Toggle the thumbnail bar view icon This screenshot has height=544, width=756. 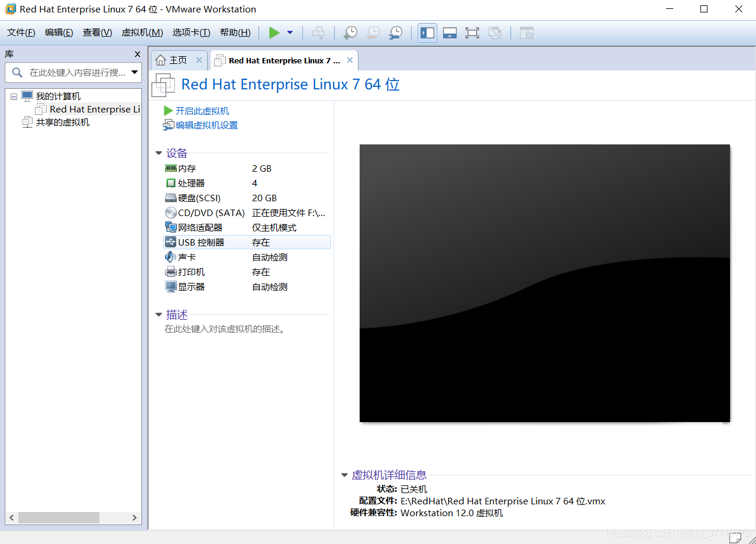pyautogui.click(x=450, y=33)
